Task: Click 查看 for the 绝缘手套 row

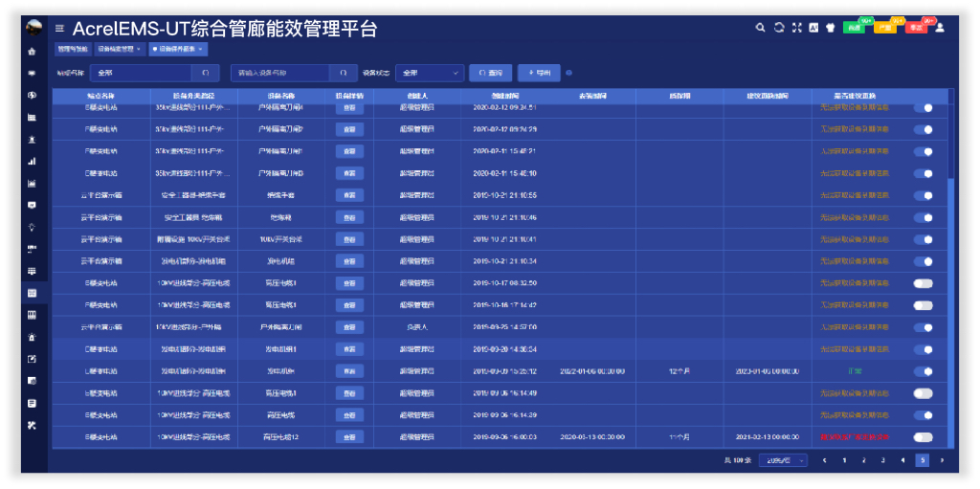Action: pos(349,195)
